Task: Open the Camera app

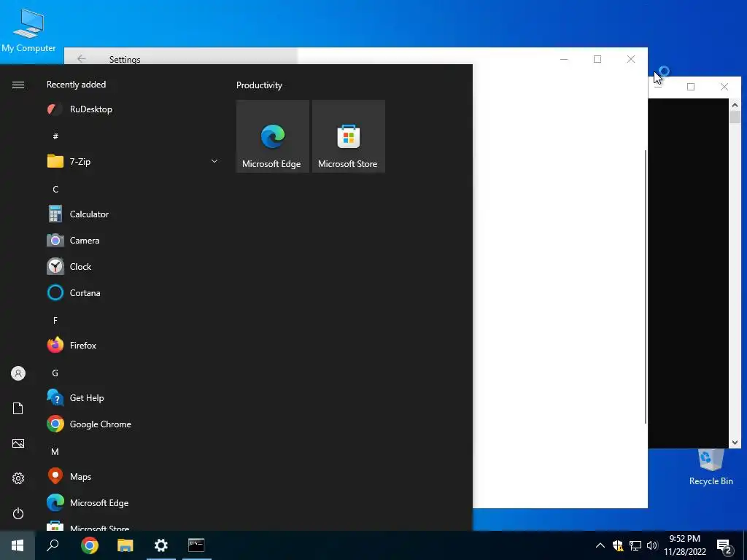Action: pos(133,241)
